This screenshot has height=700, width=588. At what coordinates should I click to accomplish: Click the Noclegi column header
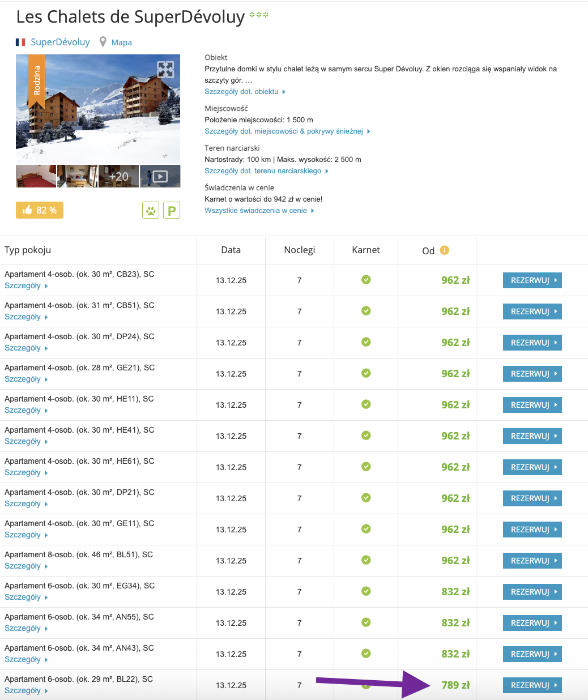tap(300, 250)
